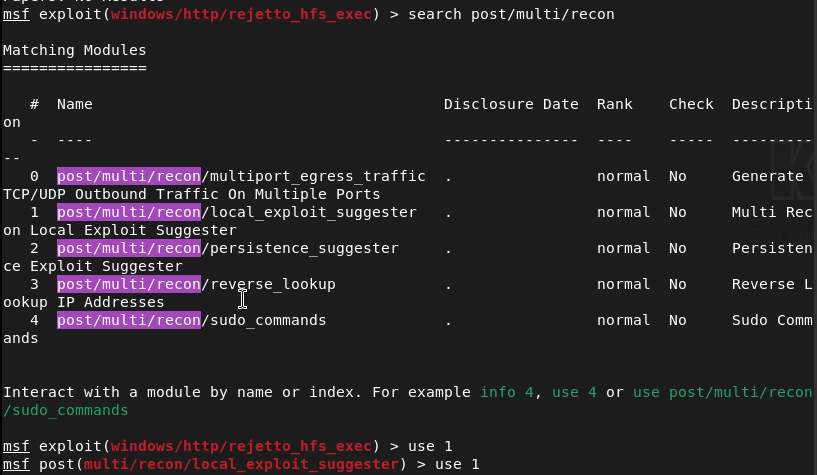
Task: Click the underlined msf on the last line
Action: tap(16, 465)
